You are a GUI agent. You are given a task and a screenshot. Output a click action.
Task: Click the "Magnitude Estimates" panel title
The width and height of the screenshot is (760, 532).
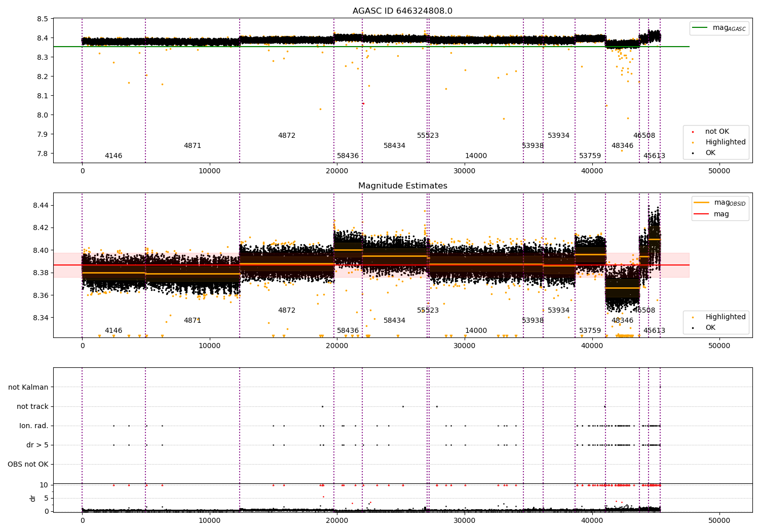[402, 186]
